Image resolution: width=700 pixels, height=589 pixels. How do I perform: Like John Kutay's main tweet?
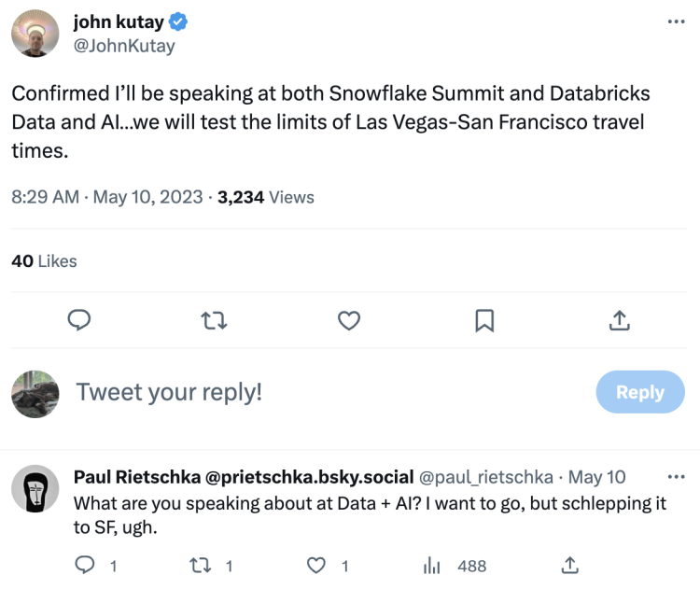[348, 321]
